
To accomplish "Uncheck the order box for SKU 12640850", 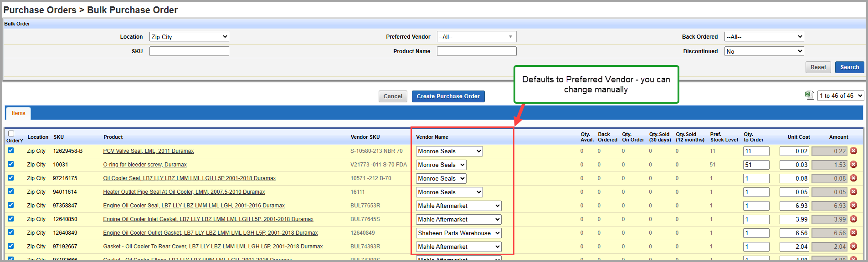I will (x=11, y=219).
